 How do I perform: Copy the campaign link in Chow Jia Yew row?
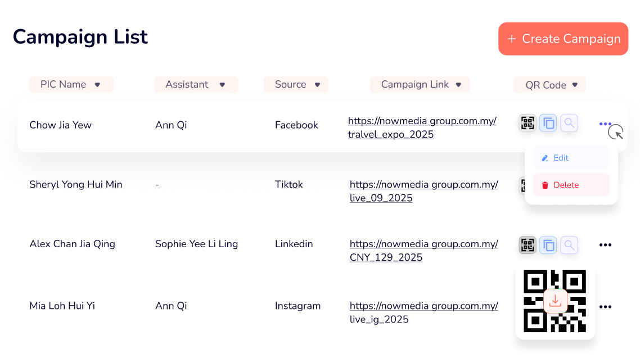pyautogui.click(x=548, y=123)
